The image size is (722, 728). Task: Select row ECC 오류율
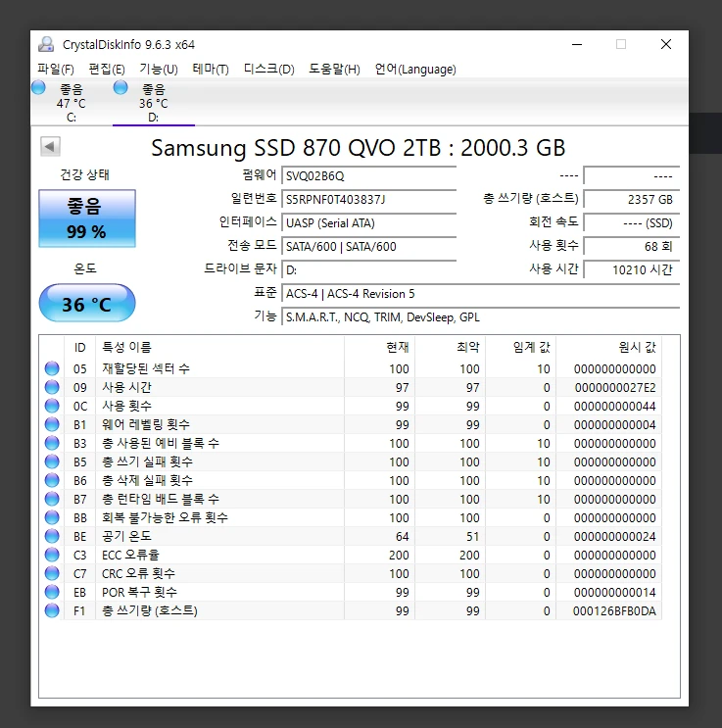tap(351, 555)
